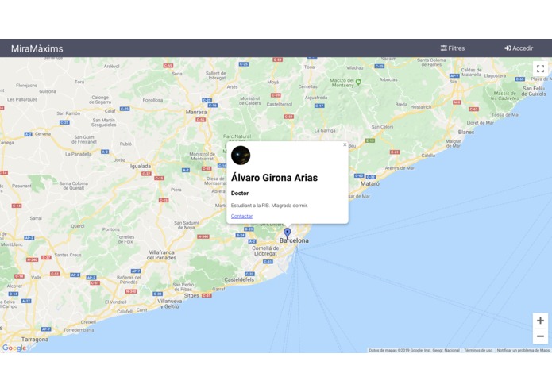Viewport: 552px width, 392px height.
Task: Click the Tarragona city label
Action: tap(35, 340)
